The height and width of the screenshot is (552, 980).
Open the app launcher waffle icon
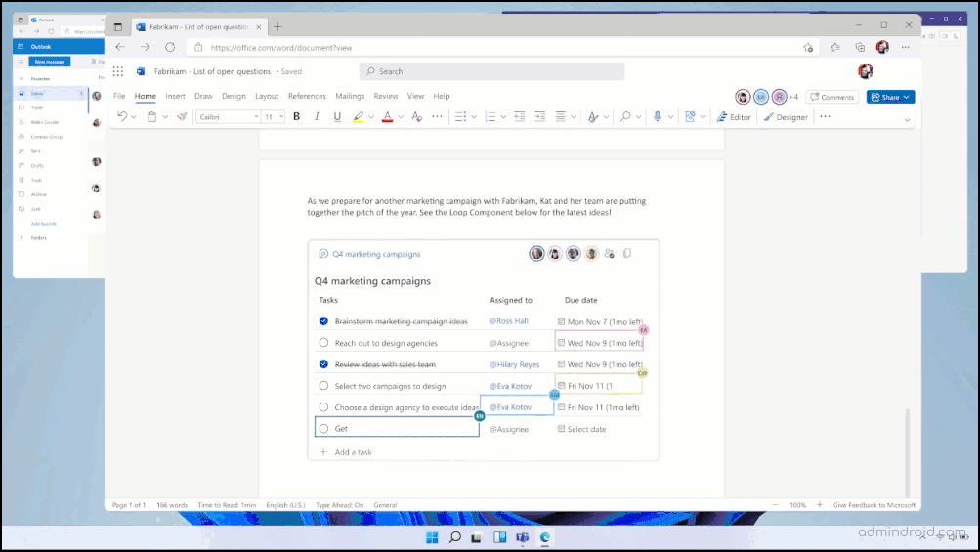tap(118, 71)
